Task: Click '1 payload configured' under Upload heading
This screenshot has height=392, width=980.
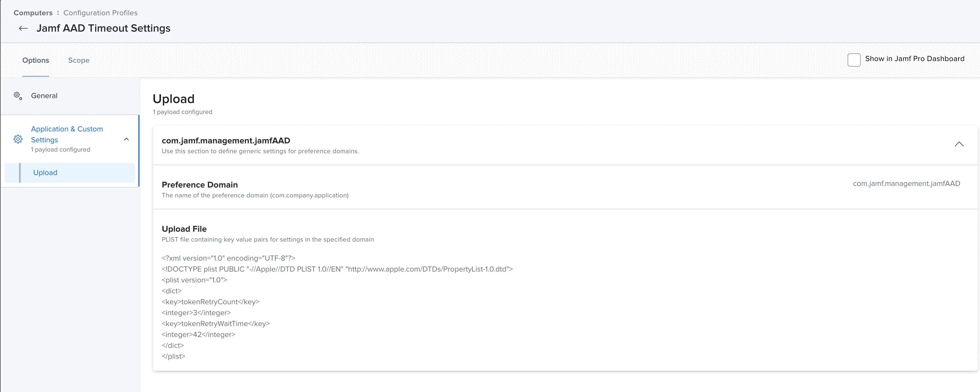Action: [182, 112]
